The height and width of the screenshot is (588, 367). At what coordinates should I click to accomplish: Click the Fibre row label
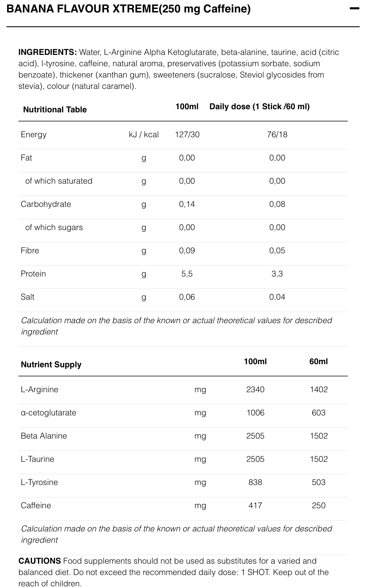pos(30,250)
